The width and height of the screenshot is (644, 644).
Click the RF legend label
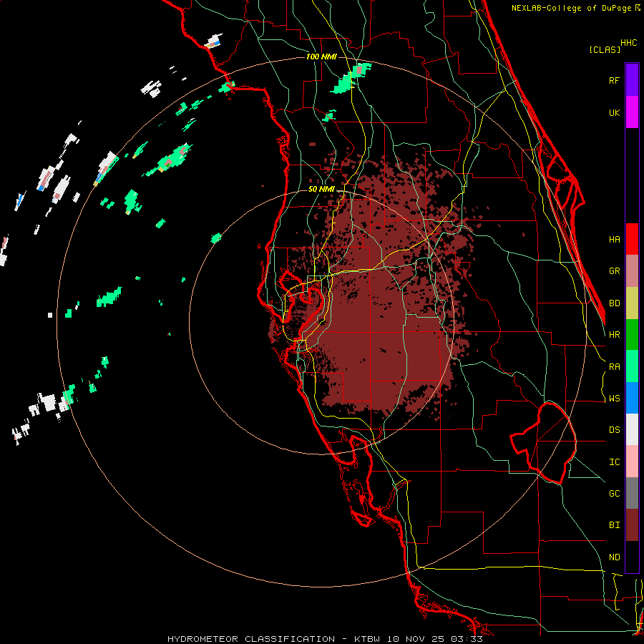614,80
